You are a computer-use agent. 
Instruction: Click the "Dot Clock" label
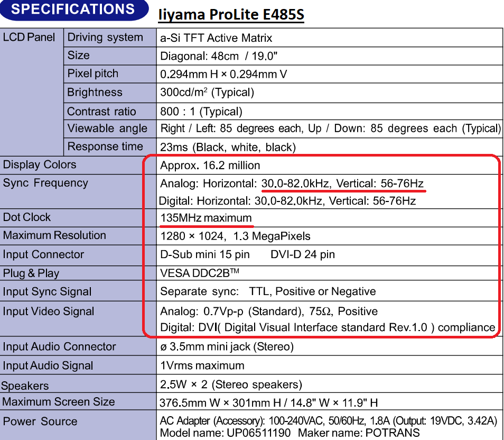pyautogui.click(x=26, y=217)
